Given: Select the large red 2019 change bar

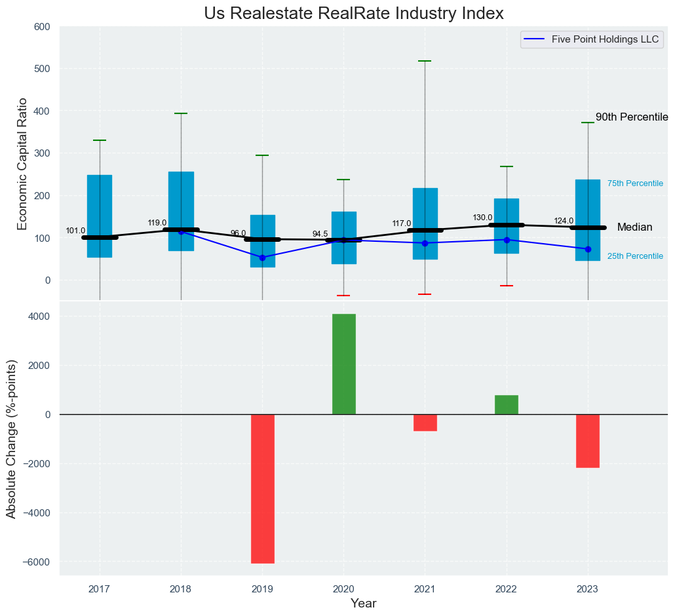Looking at the screenshot, I should coord(262,488).
